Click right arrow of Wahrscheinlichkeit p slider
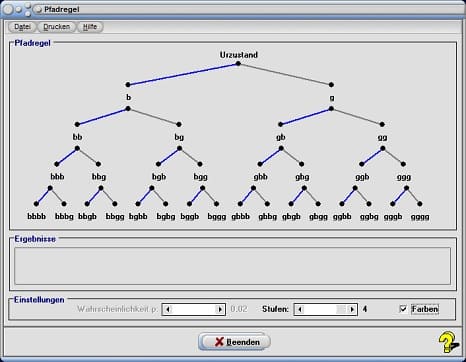Viewport: 466px width, 362px height. pos(220,310)
